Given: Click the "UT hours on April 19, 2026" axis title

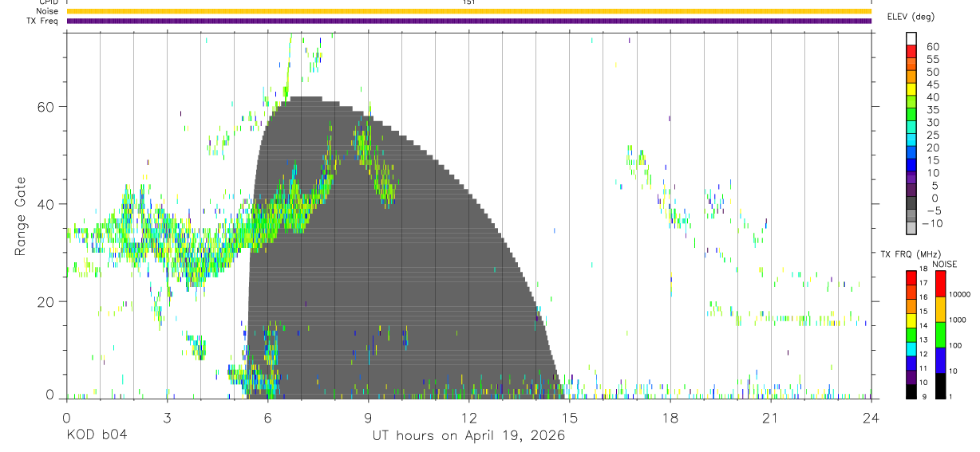Looking at the screenshot, I should tap(468, 435).
